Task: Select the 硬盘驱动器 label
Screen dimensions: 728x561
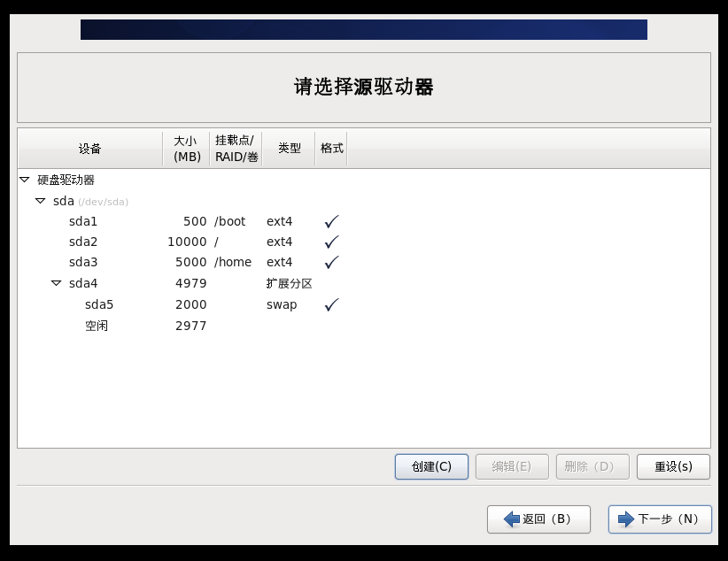Action: [x=66, y=180]
